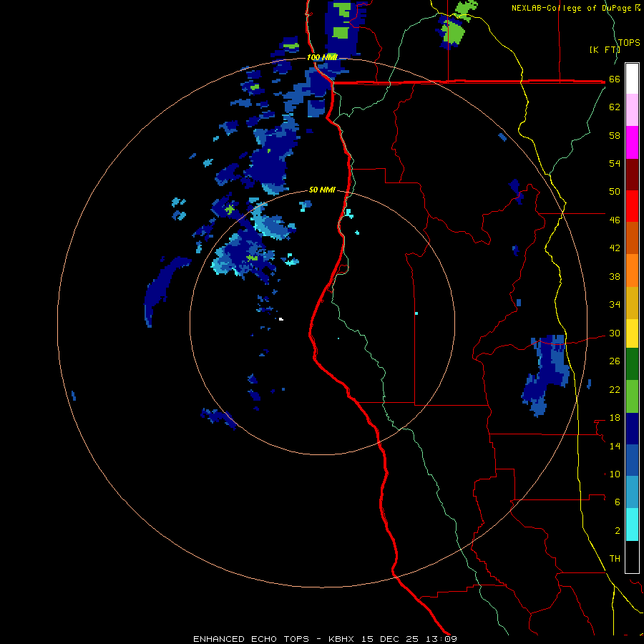Screen dimensions: 644x644
Task: Pick the gold 38 kft legend swatch
Action: pos(632,303)
